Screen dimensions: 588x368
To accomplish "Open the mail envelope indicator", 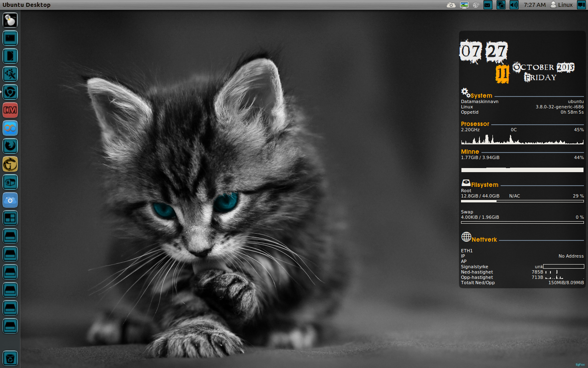I will click(x=488, y=5).
